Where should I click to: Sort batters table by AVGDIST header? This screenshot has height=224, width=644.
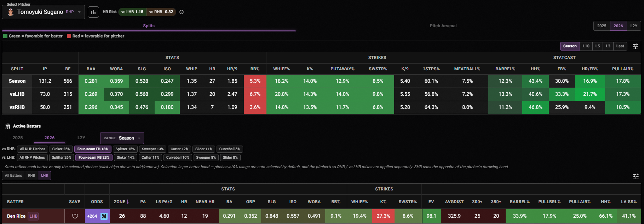pyautogui.click(x=454, y=202)
